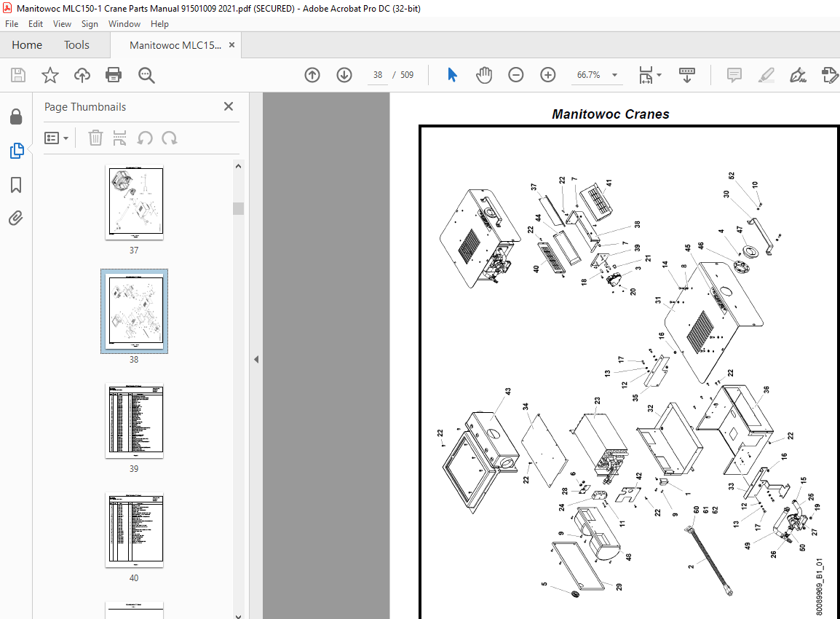Select the Manitowoc MLC15... document tab

tap(175, 45)
